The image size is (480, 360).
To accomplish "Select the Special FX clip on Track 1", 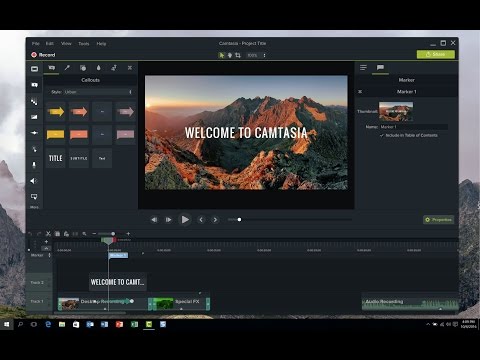I will click(x=179, y=303).
